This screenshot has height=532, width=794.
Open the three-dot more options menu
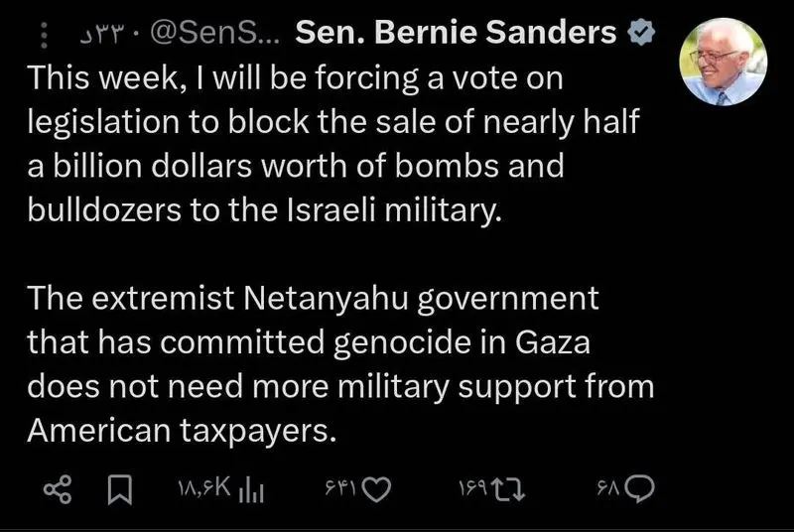[x=43, y=36]
